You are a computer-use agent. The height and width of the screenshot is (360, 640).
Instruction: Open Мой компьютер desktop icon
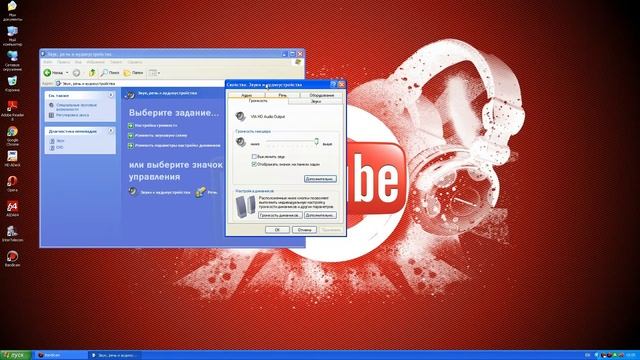pos(12,32)
